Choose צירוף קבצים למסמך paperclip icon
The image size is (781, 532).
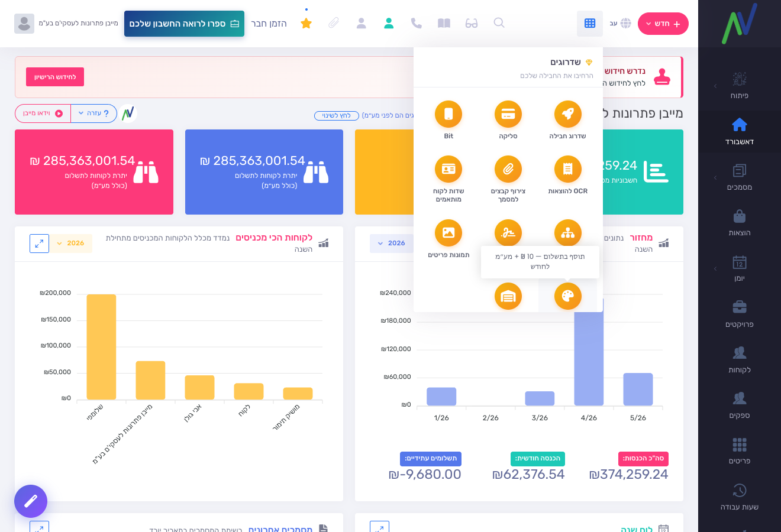(508, 169)
